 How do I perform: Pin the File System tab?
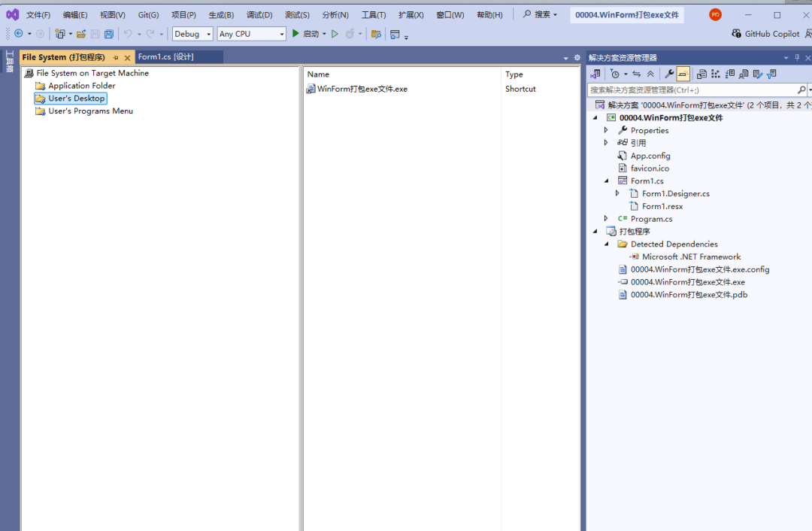coord(116,57)
